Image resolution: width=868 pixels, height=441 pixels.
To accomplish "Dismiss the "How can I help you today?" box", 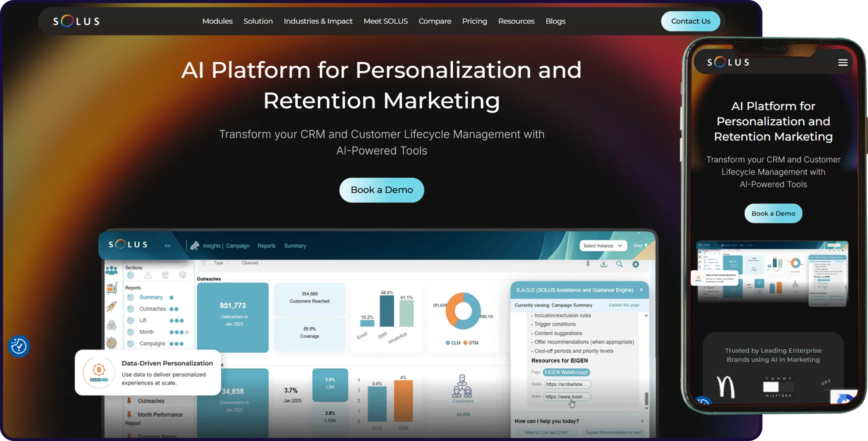I will pos(642,421).
